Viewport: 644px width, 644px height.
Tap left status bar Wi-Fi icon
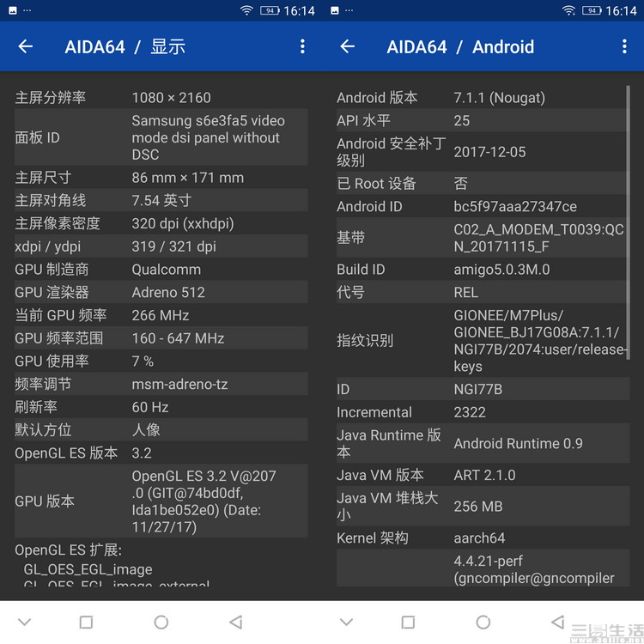(x=246, y=10)
